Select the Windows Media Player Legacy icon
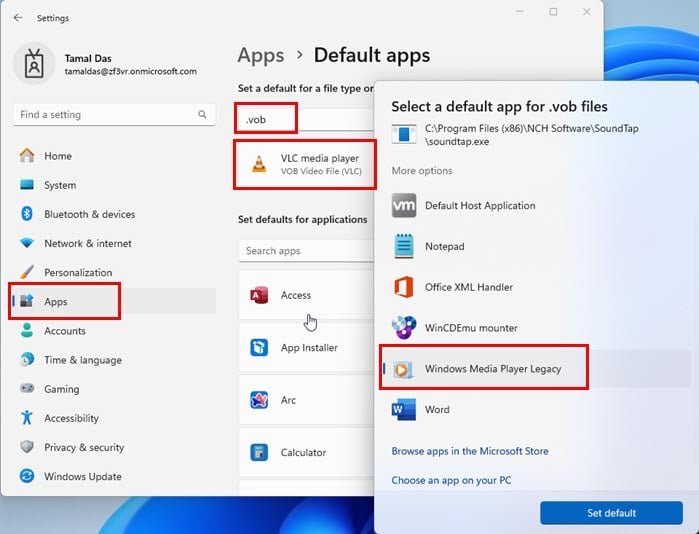Screen dimensions: 699x534 click(x=404, y=369)
